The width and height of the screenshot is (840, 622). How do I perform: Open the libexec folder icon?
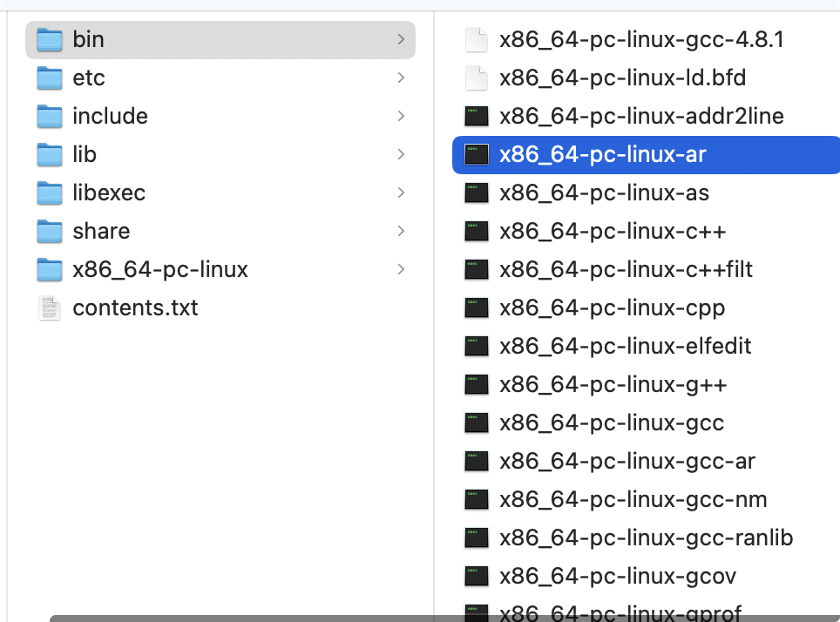point(49,193)
